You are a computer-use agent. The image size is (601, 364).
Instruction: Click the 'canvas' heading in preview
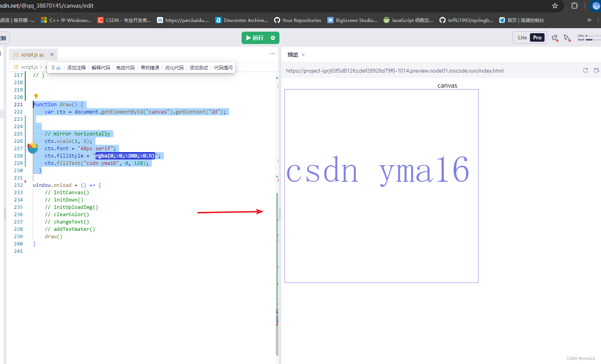tap(447, 85)
